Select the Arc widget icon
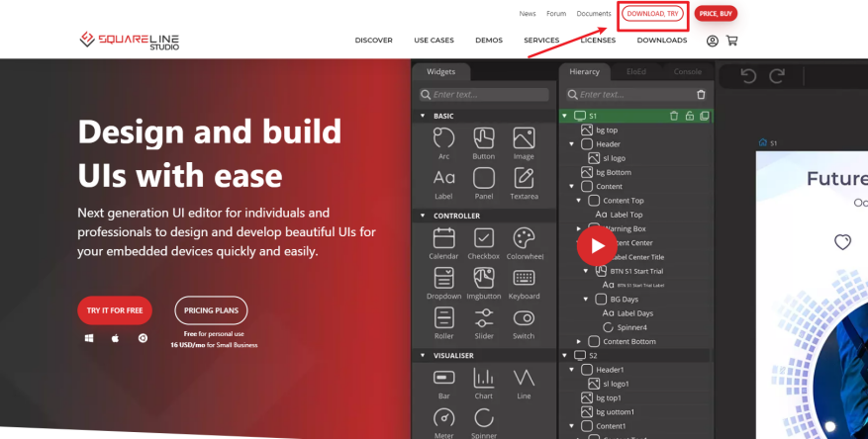Viewport: 868px width, 439px height. [444, 138]
